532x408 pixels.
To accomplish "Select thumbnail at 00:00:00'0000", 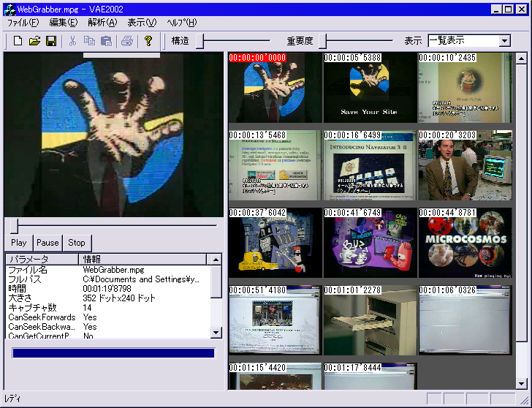I will pos(275,88).
